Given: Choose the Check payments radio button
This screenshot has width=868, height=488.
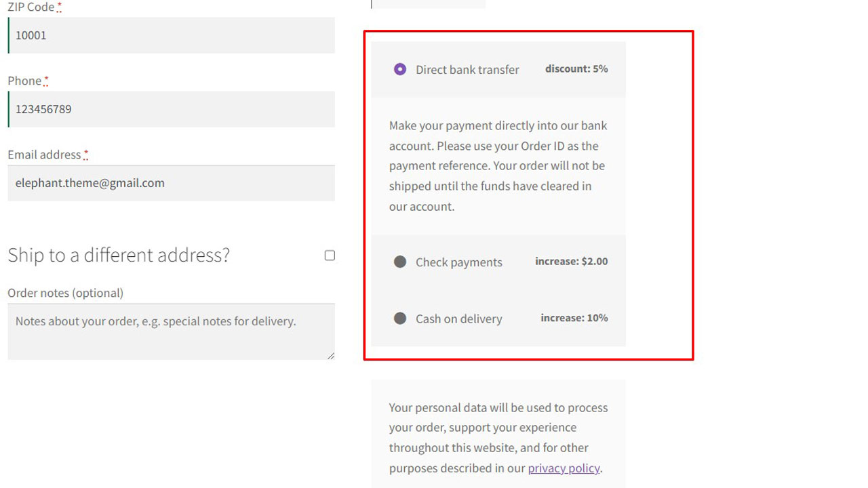Looking at the screenshot, I should 400,262.
